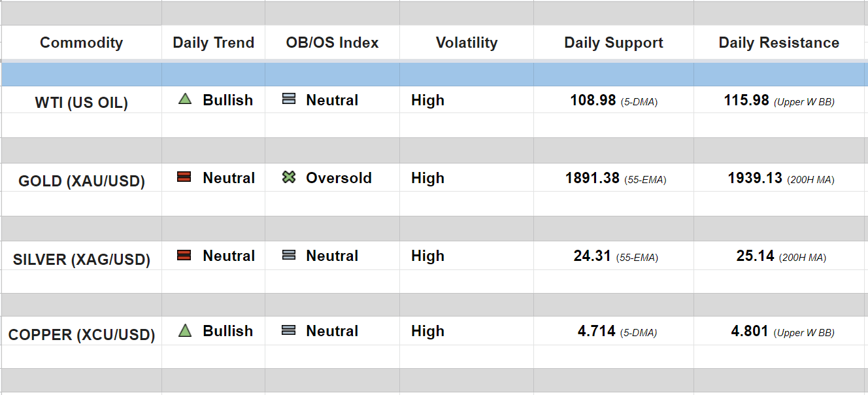Click Gold daily support value 1891.38
This screenshot has height=395, width=868.
[x=592, y=179]
